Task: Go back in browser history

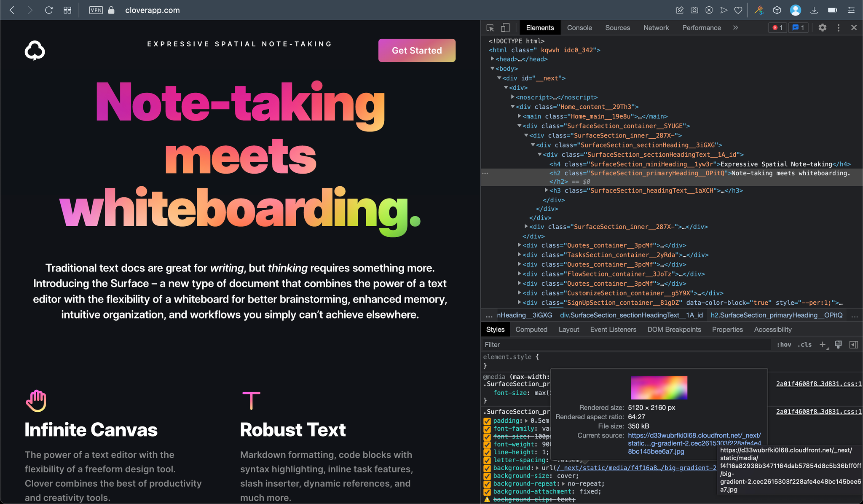Action: click(12, 10)
